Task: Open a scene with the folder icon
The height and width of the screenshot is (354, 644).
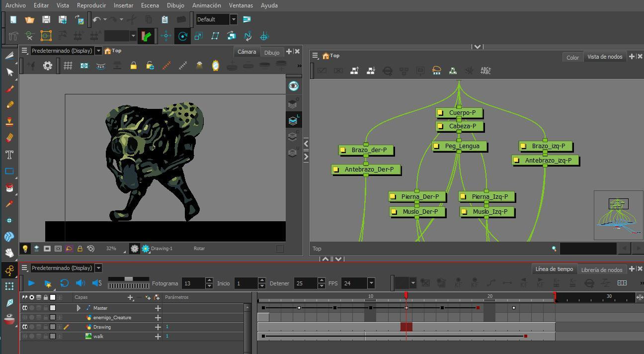Action: coord(29,19)
